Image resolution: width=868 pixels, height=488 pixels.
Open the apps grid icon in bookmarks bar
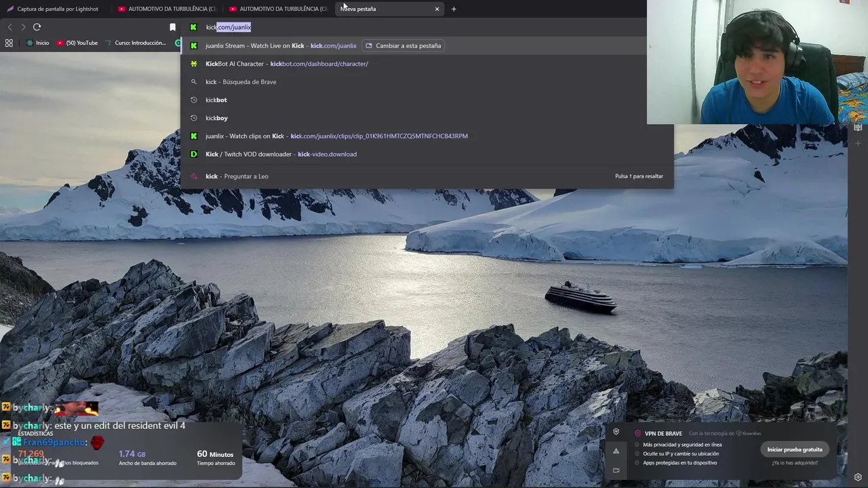(9, 43)
